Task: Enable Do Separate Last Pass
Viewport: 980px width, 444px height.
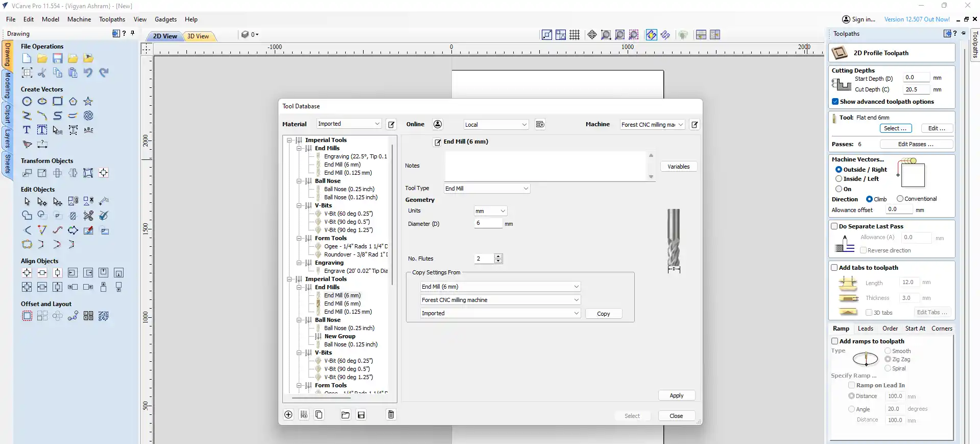Action: click(x=834, y=226)
